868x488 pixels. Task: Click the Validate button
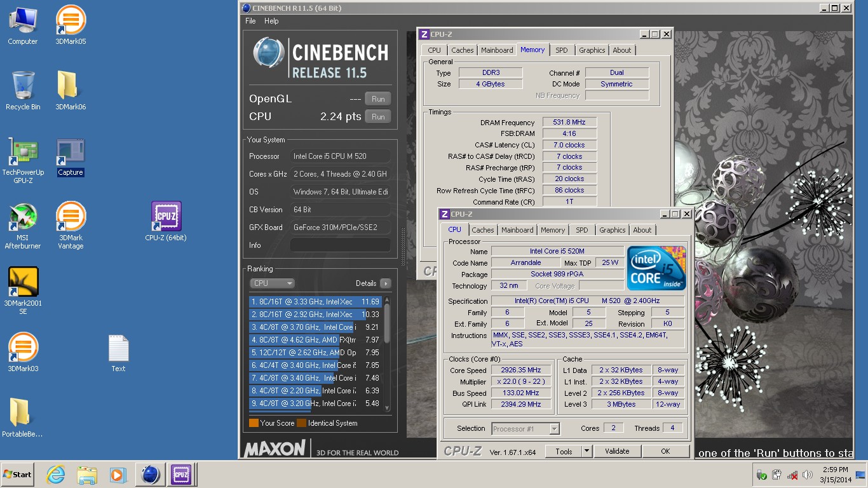coord(617,452)
